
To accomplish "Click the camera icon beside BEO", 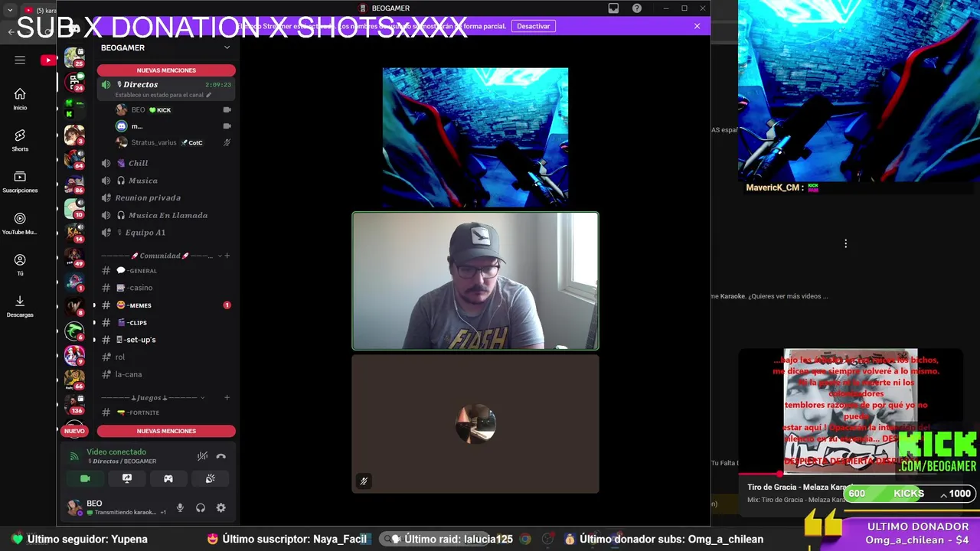I will [x=227, y=110].
